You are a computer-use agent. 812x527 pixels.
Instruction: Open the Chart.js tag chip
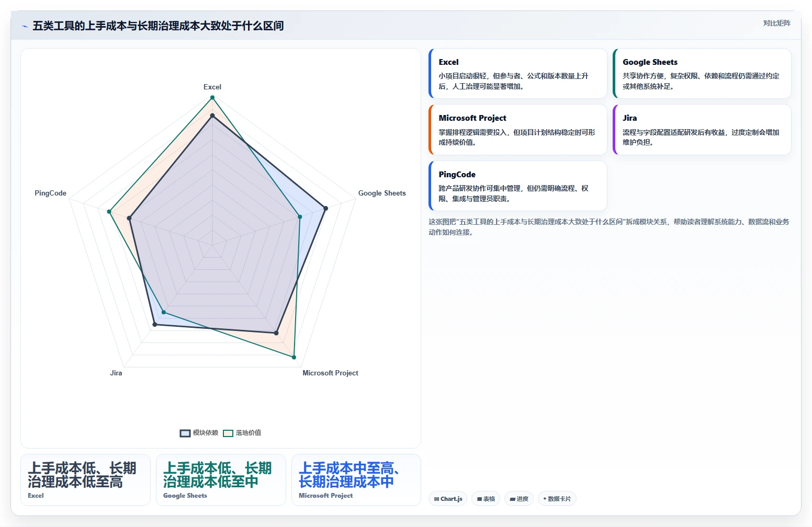click(x=448, y=499)
